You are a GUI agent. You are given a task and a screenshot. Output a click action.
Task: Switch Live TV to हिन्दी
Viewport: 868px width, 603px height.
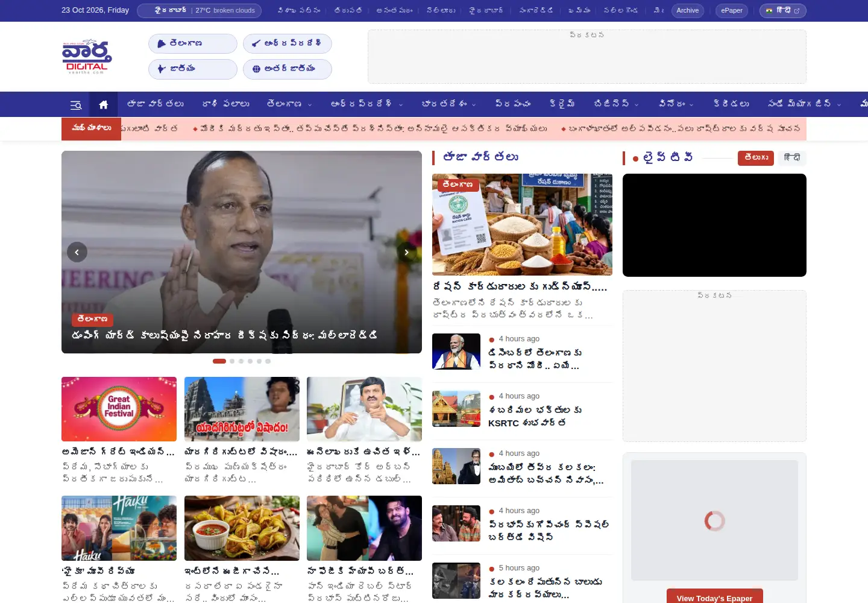point(792,158)
